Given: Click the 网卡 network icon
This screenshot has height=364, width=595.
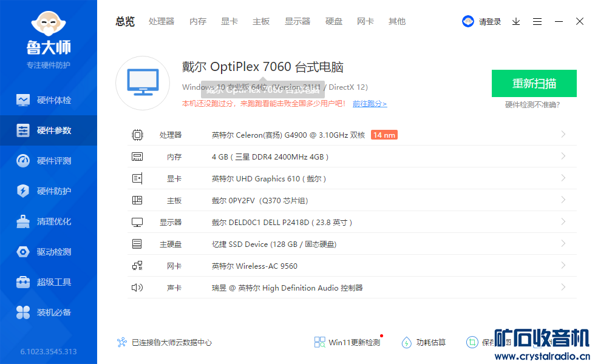Looking at the screenshot, I should tap(137, 266).
